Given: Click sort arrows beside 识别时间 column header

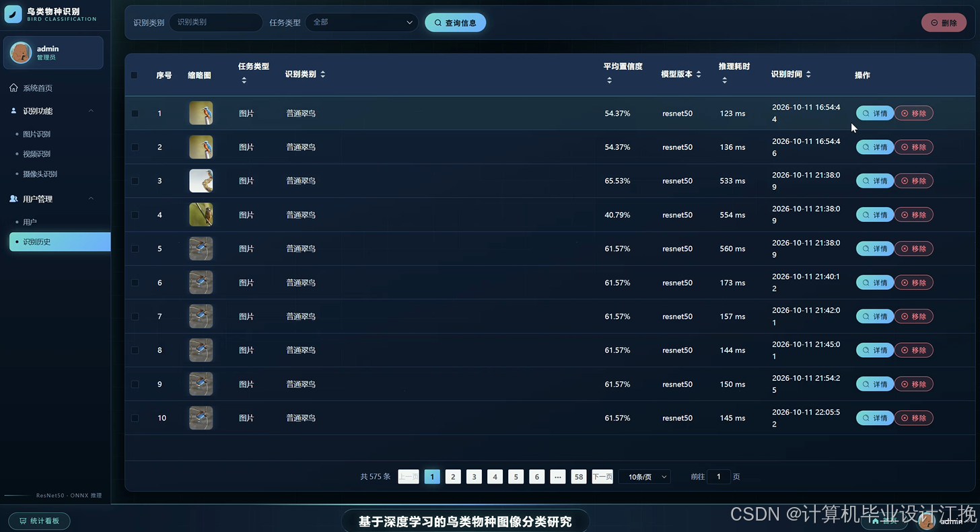Looking at the screenshot, I should (808, 75).
